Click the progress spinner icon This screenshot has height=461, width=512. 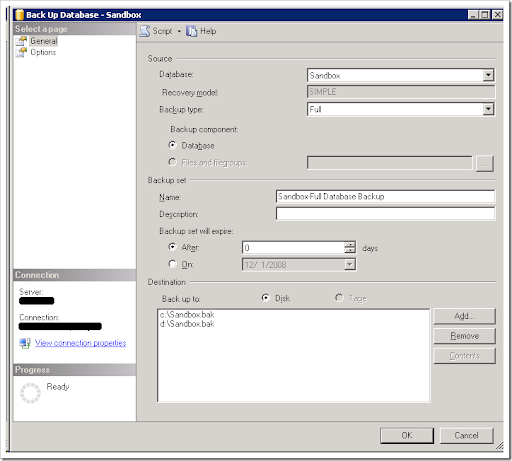click(x=30, y=393)
